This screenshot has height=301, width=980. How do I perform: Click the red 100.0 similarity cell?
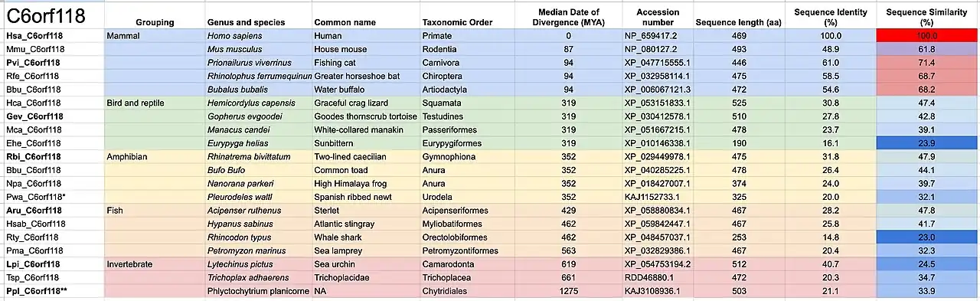(x=926, y=36)
